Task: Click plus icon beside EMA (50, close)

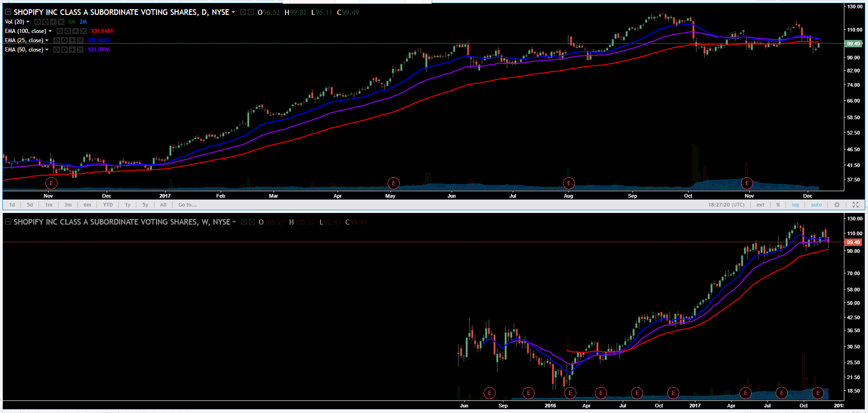Action: point(72,50)
